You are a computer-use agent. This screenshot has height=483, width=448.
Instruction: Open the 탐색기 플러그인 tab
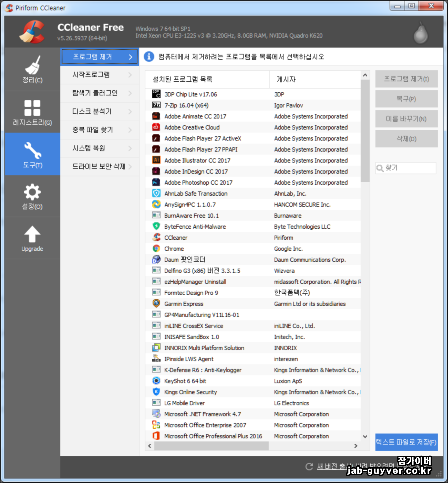(100, 93)
